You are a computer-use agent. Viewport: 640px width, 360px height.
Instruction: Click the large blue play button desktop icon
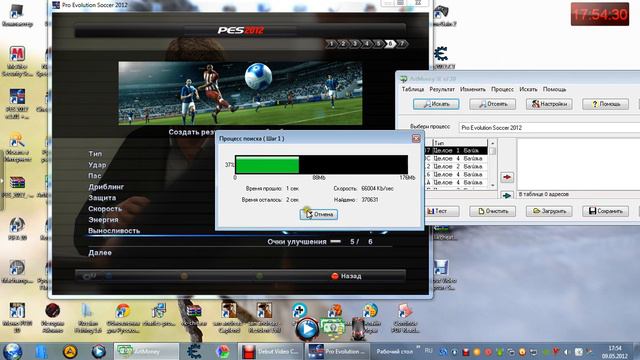coord(307,329)
